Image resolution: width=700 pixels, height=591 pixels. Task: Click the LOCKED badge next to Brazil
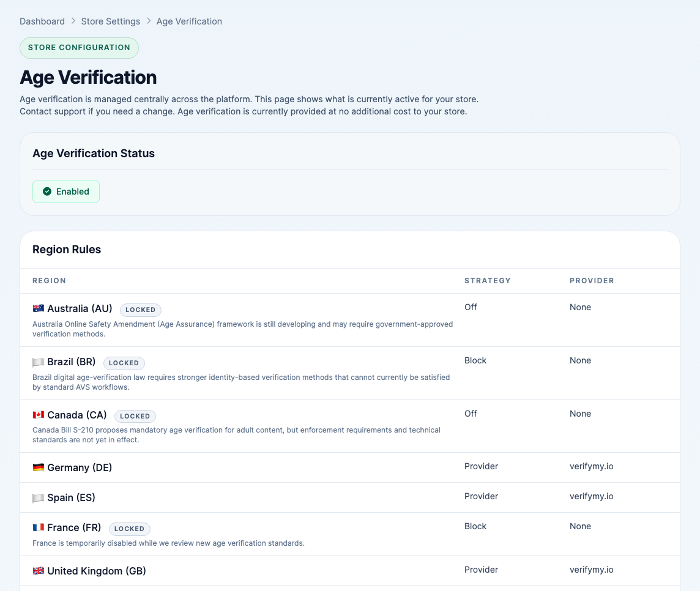(x=124, y=363)
